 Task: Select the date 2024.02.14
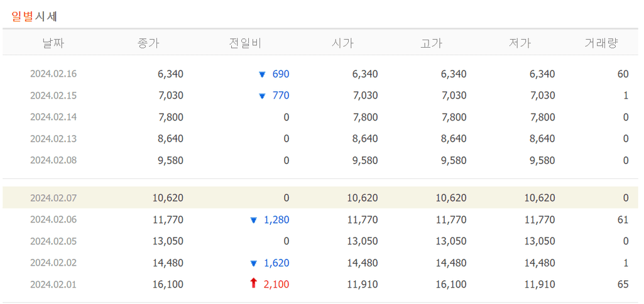click(x=53, y=117)
